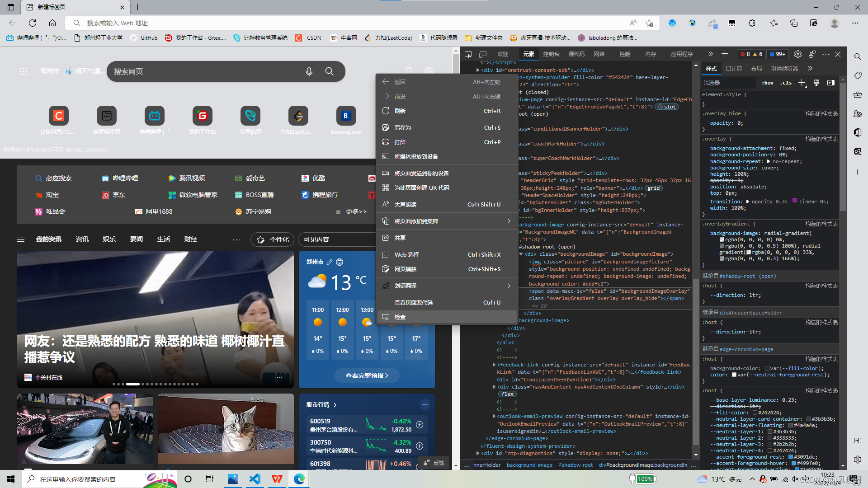This screenshot has width=868, height=488.
Task: Submit search with the magnifier icon
Action: (x=330, y=71)
